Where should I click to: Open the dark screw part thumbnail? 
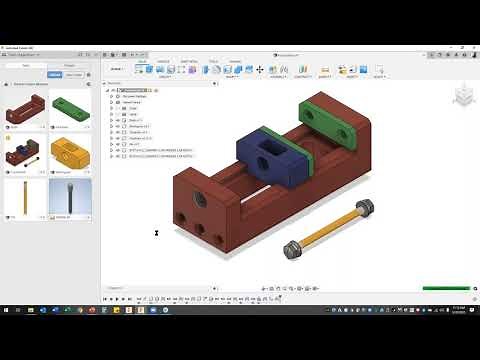(70, 199)
